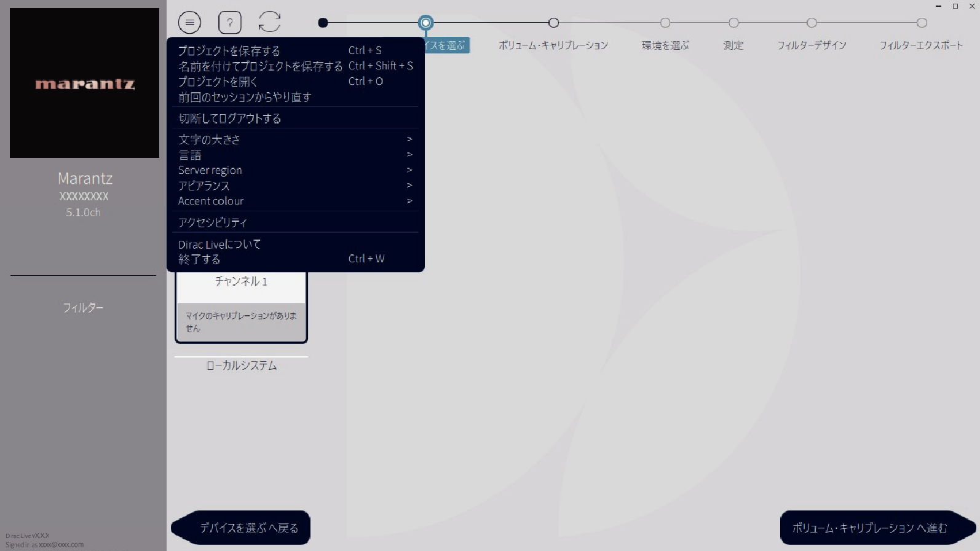Select プロジェクトを保存する menu entry
Screen dimensions: 980x551
295,50
